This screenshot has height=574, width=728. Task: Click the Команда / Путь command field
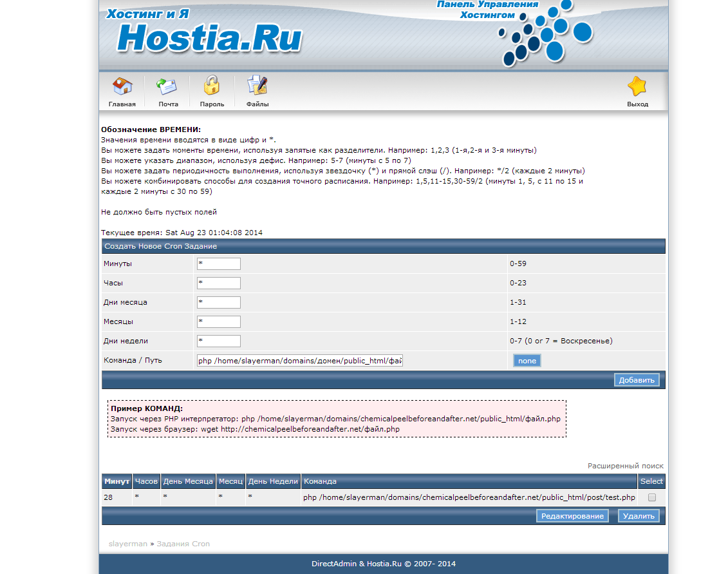click(300, 361)
